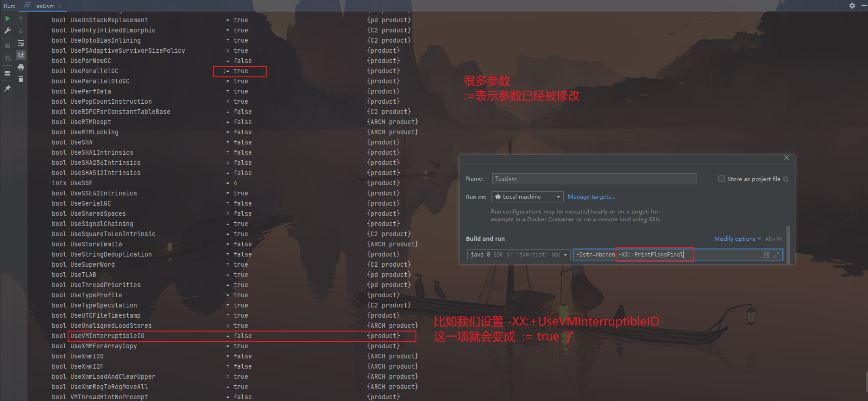This screenshot has height=401, width=868.
Task: Pin the run tab with pin icon
Action: [7, 88]
